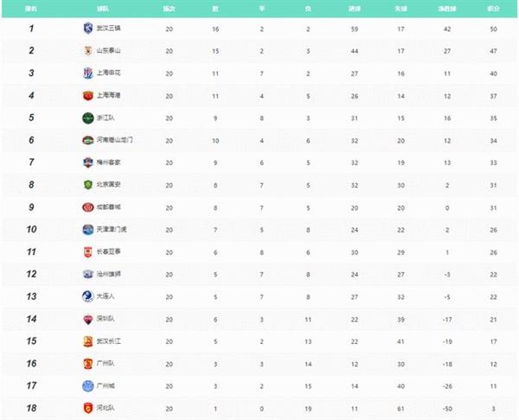The image size is (519, 420).
Task: Click the 上海海港 red logo
Action: 87,96
